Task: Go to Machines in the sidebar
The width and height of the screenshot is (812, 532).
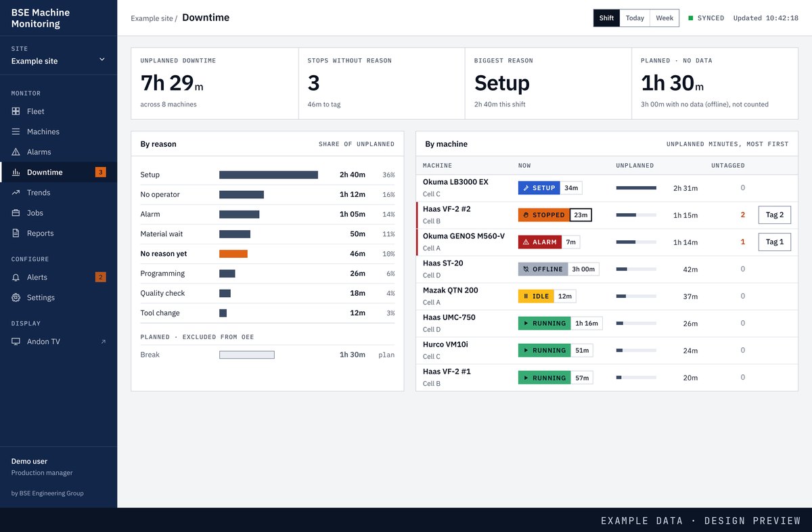Action: pos(58,131)
